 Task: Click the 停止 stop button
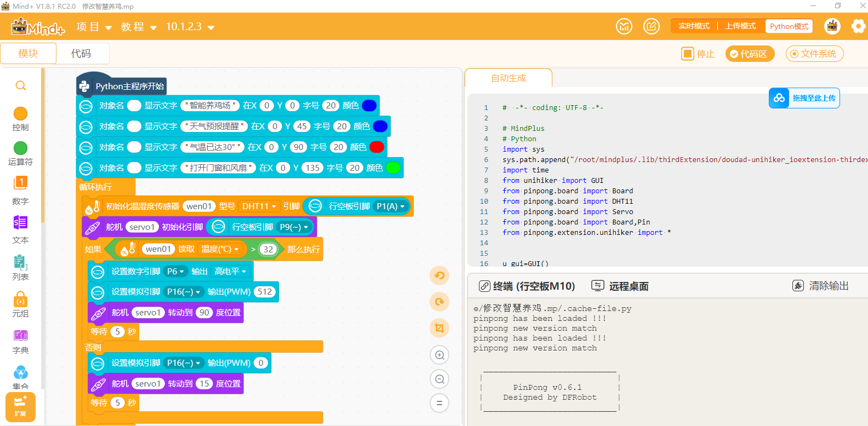[698, 54]
